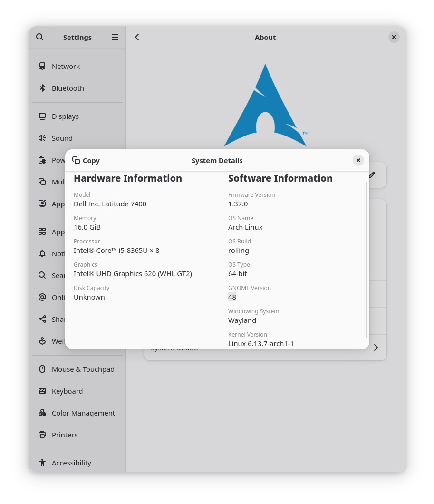Select Displays in the sidebar
This screenshot has height=504, width=434.
(x=77, y=116)
